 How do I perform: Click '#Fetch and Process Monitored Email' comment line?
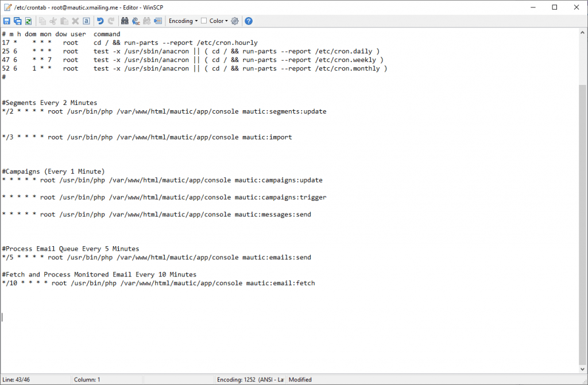[x=99, y=274]
